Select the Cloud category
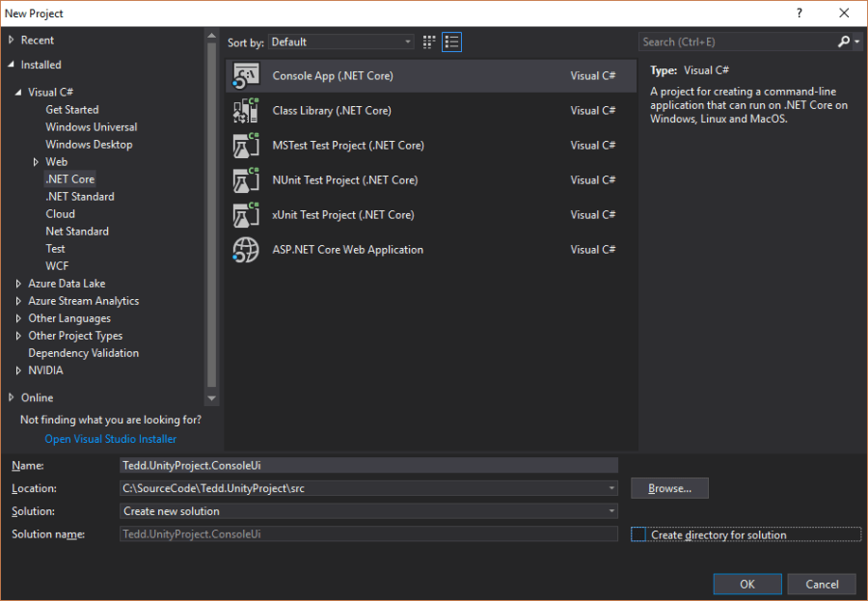 tap(61, 214)
